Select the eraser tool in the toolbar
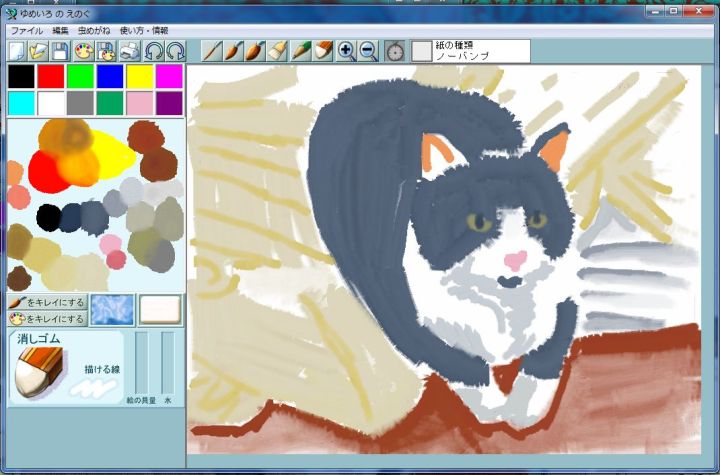720x475 pixels. 322,51
